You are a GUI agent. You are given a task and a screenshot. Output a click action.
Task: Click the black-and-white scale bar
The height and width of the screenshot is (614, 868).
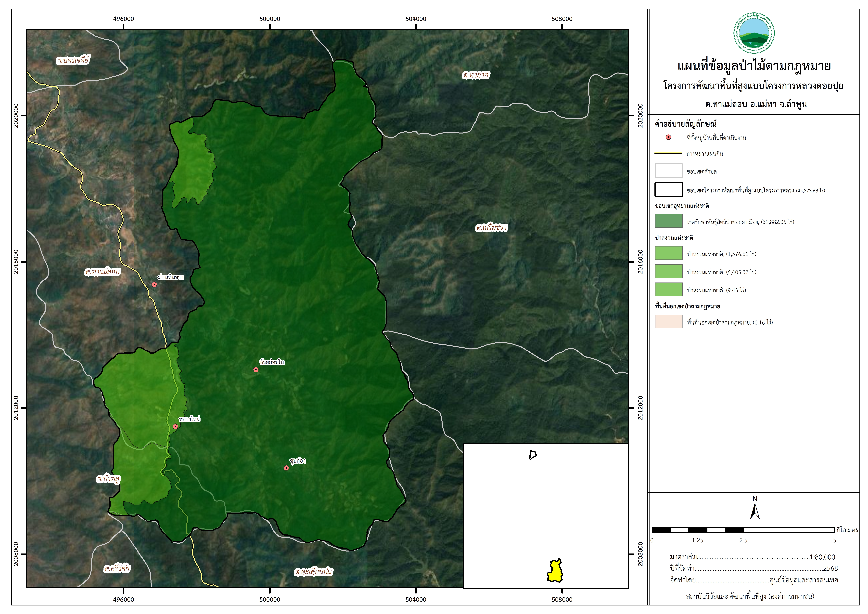(x=743, y=530)
